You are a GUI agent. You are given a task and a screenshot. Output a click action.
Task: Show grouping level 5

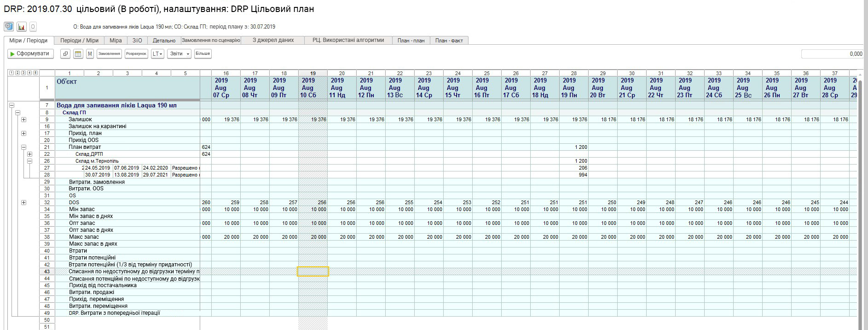tap(35, 73)
